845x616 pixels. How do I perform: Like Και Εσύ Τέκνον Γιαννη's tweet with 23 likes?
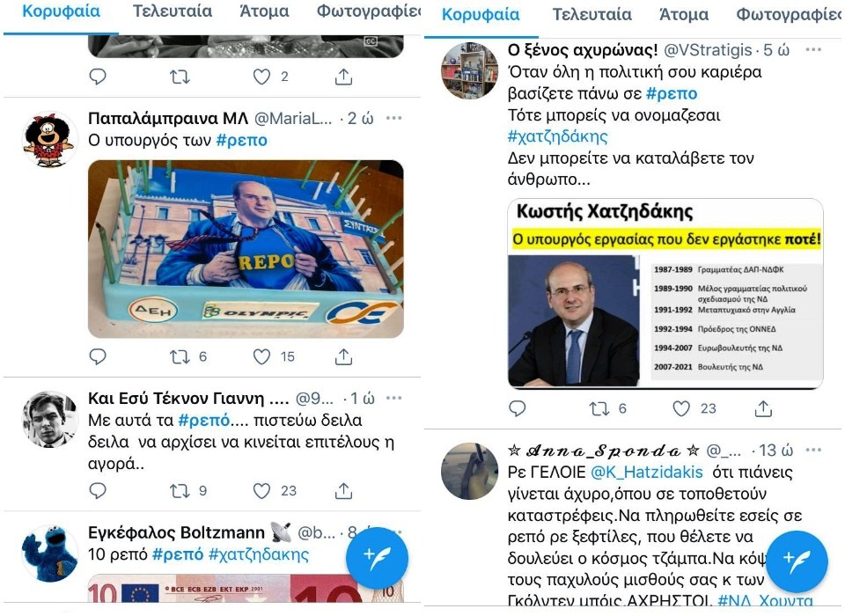(x=261, y=490)
